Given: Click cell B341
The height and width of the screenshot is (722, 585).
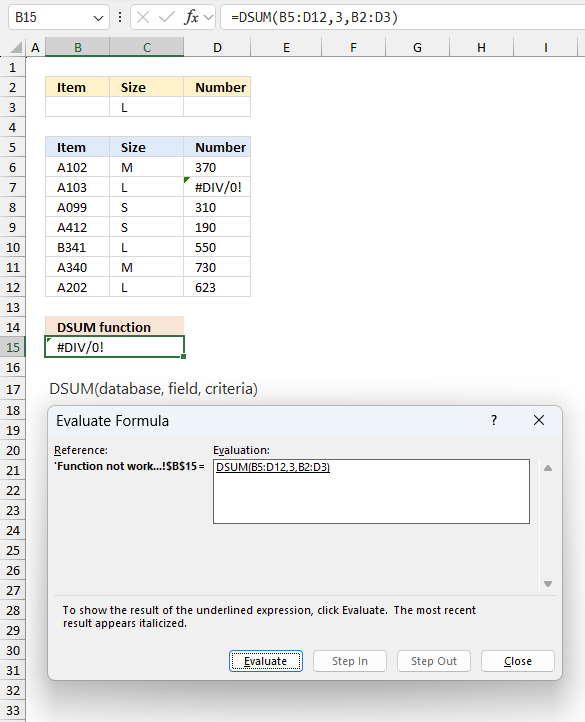Looking at the screenshot, I should 77,247.
